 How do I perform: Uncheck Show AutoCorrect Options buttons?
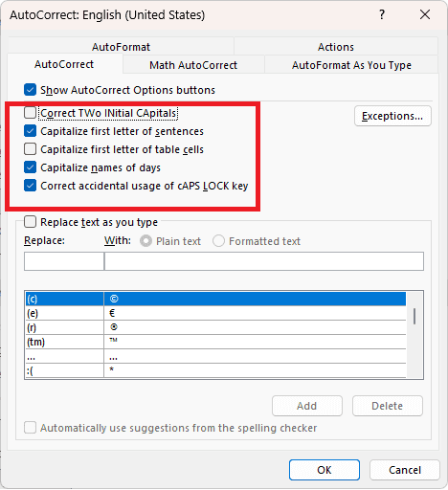[x=30, y=90]
